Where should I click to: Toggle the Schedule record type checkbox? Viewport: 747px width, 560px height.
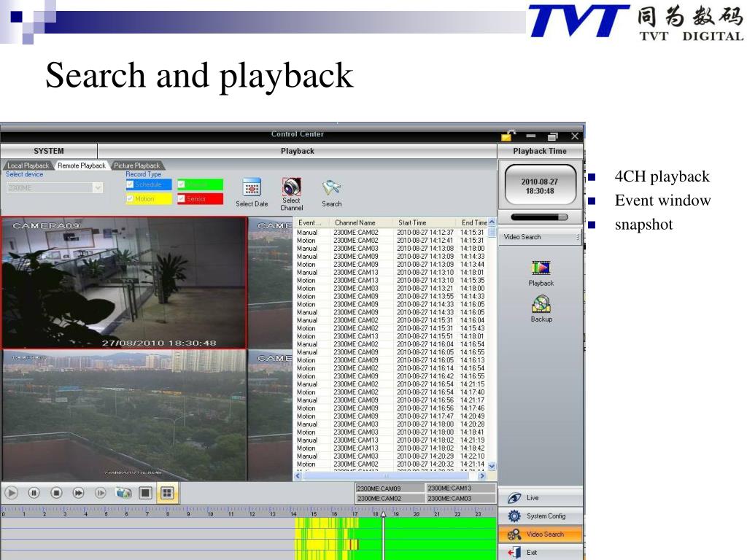[x=130, y=184]
